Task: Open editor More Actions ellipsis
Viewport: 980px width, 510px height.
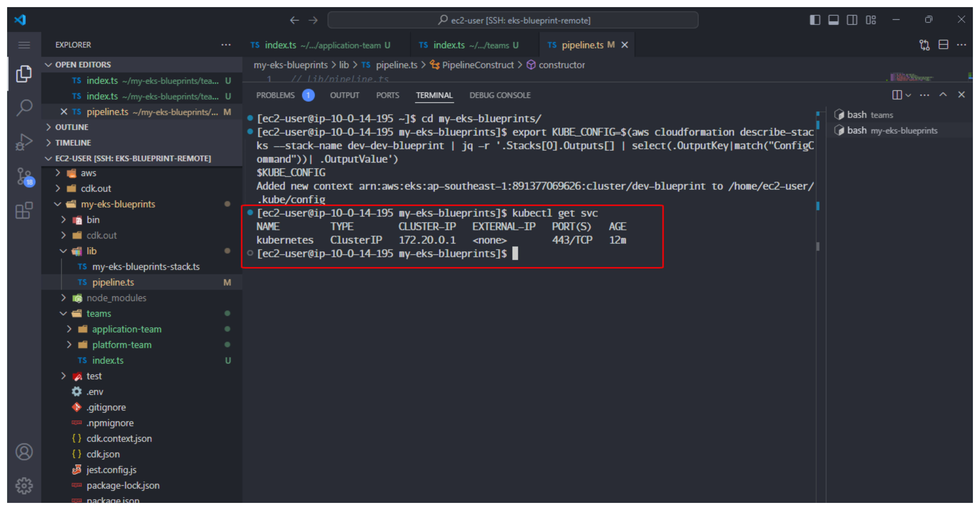Action: [x=961, y=45]
